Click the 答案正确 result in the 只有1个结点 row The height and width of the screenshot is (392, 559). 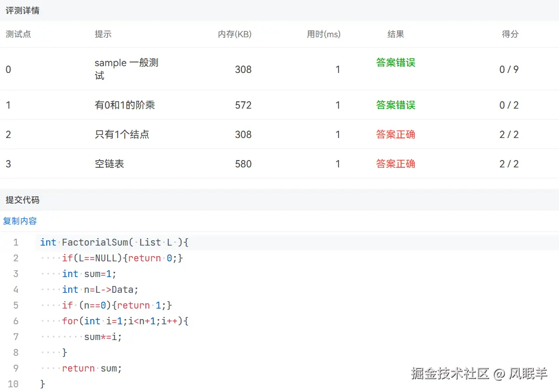[396, 134]
